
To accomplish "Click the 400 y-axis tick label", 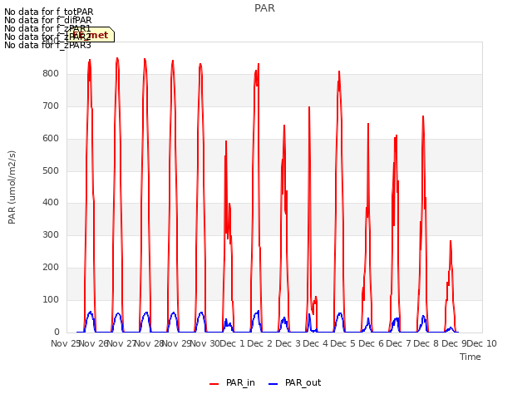I will click(51, 203).
